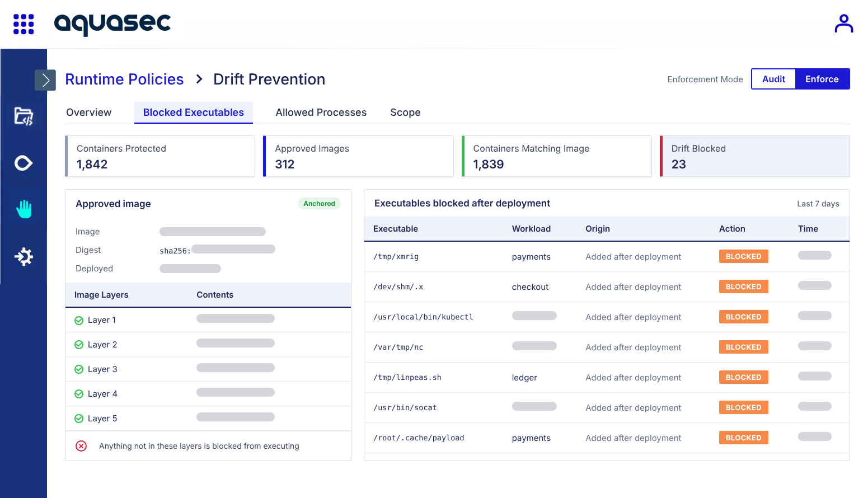Click the green check icon for Layer 3
Image resolution: width=868 pixels, height=498 pixels.
79,370
